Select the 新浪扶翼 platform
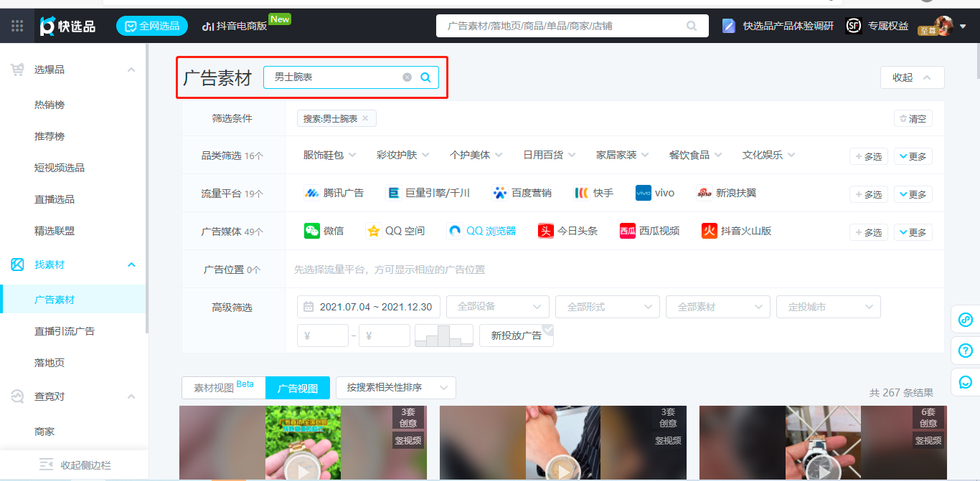This screenshot has width=980, height=481. [727, 193]
